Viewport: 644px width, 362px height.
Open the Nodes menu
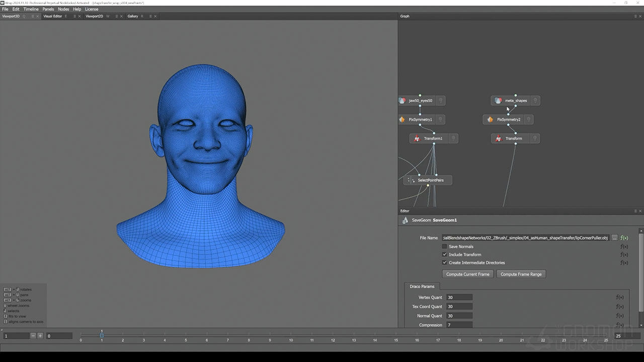tap(63, 9)
